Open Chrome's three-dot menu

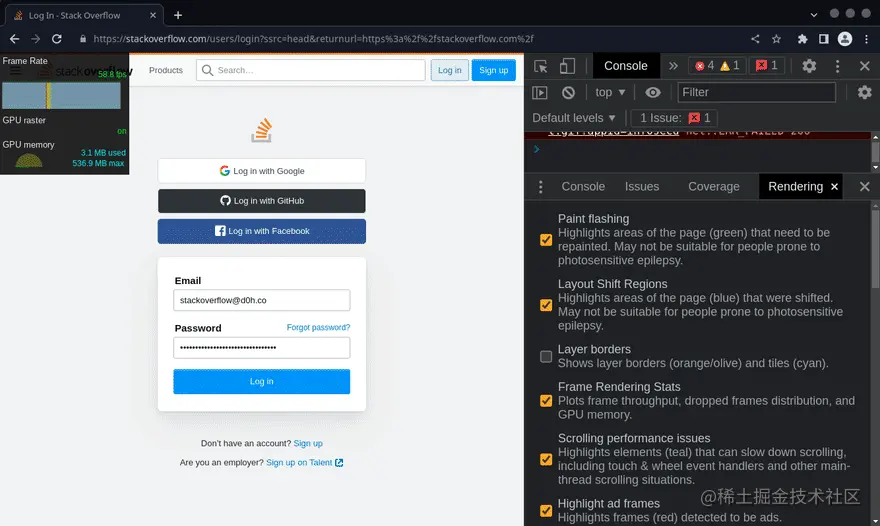pyautogui.click(x=867, y=39)
